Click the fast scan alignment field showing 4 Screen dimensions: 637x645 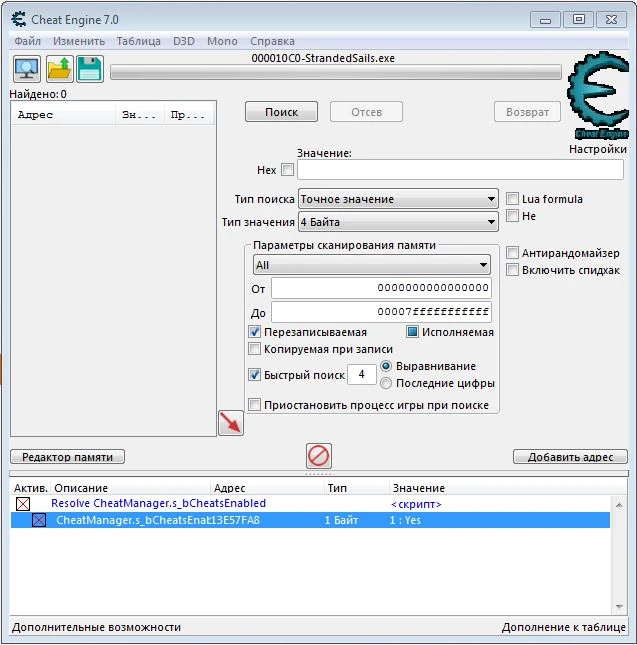pyautogui.click(x=362, y=374)
